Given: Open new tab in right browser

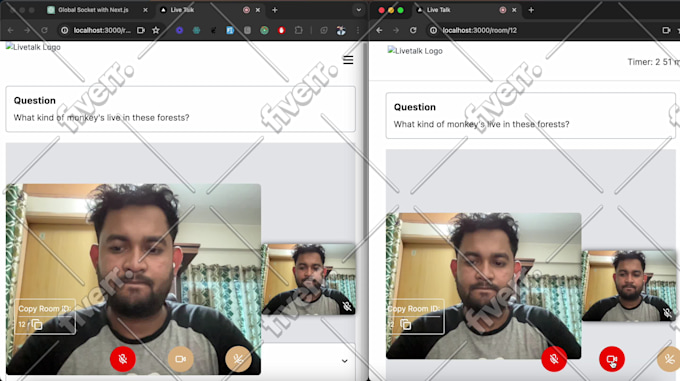Looking at the screenshot, I should [x=531, y=10].
